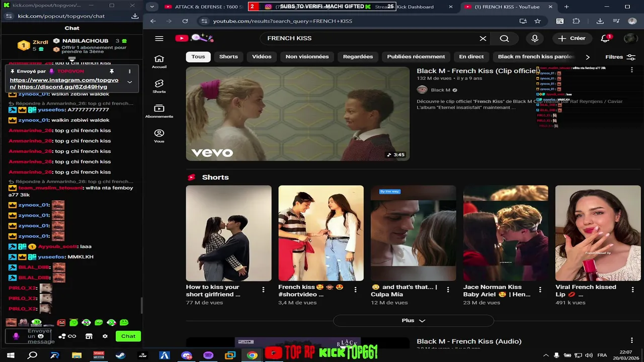This screenshot has width=644, height=362.
Task: Select Non visionnées filter chip
Action: point(307,57)
